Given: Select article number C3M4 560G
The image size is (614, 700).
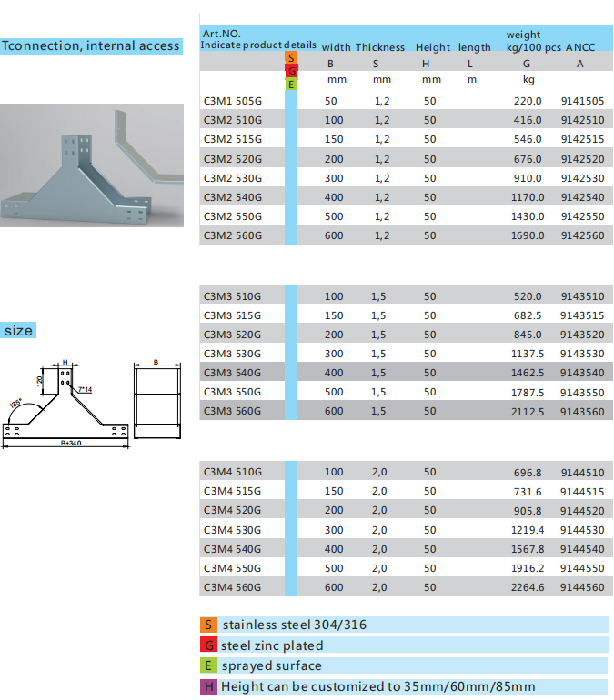Looking at the screenshot, I should pyautogui.click(x=233, y=587).
